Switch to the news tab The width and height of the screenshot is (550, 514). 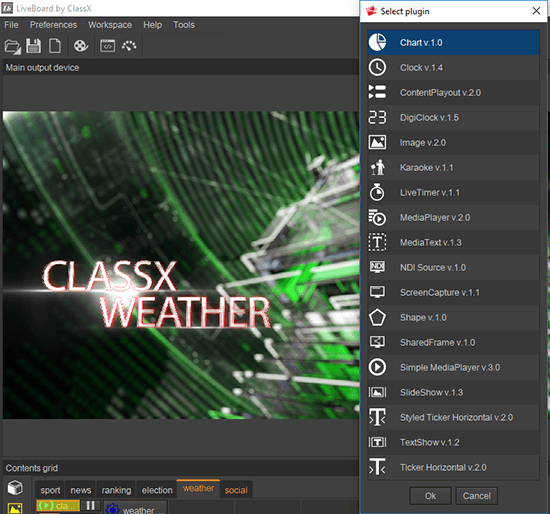(81, 490)
